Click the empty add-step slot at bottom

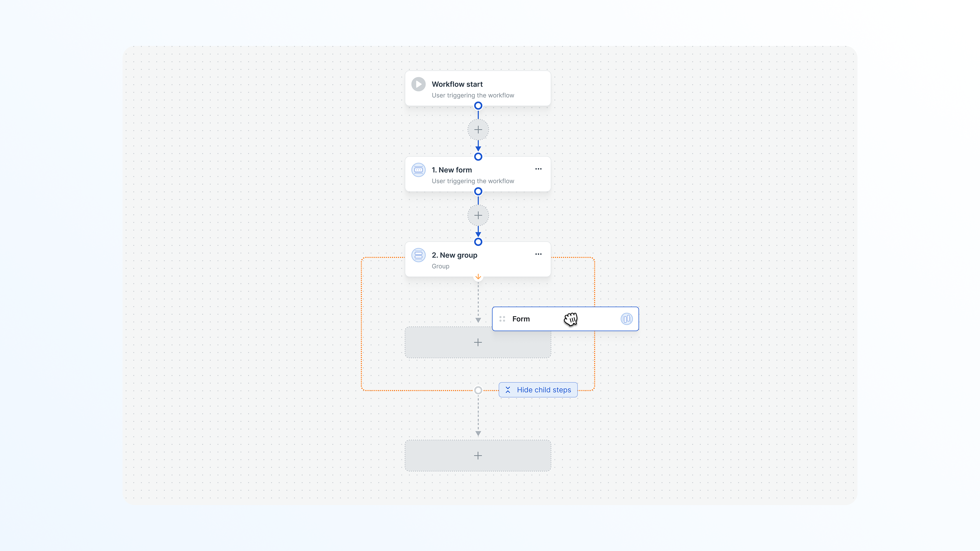477,456
